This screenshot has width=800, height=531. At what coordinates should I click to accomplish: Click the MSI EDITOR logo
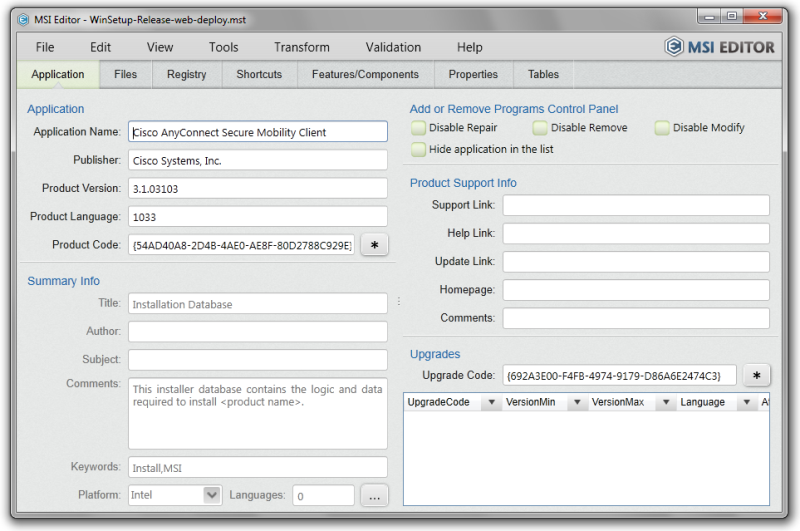(x=719, y=47)
